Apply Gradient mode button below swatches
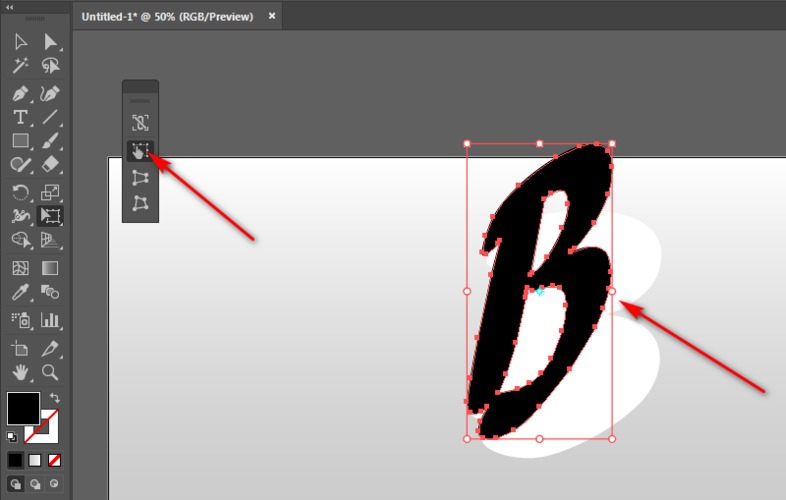Screen dimensions: 786x500 (35, 460)
